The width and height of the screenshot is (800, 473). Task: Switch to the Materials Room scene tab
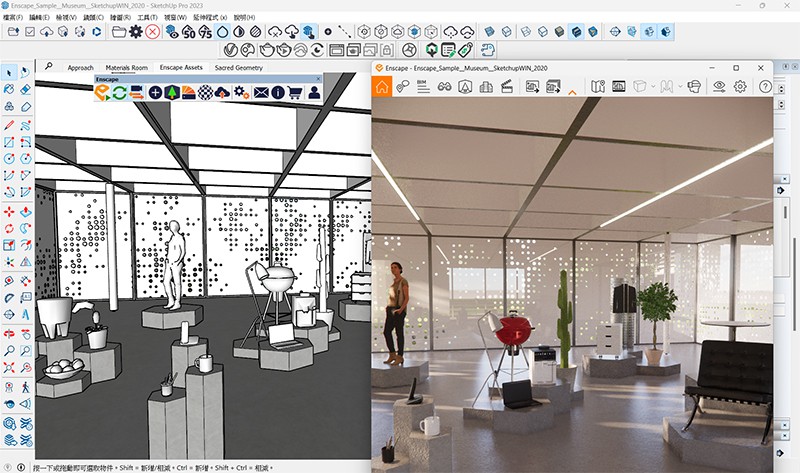125,68
